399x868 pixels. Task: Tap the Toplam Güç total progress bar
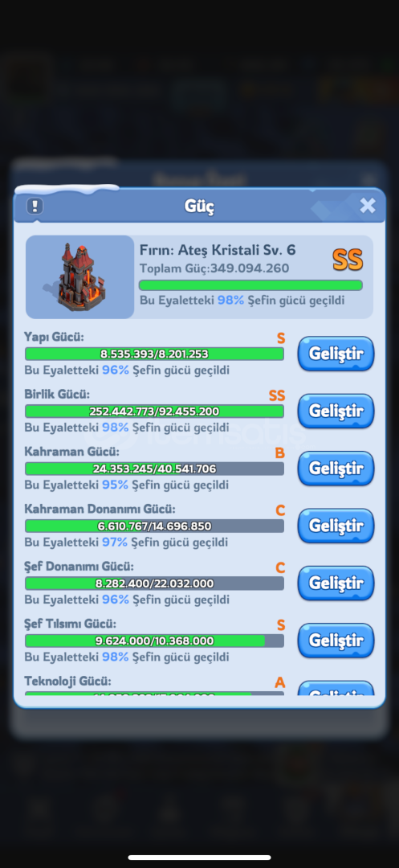(250, 285)
